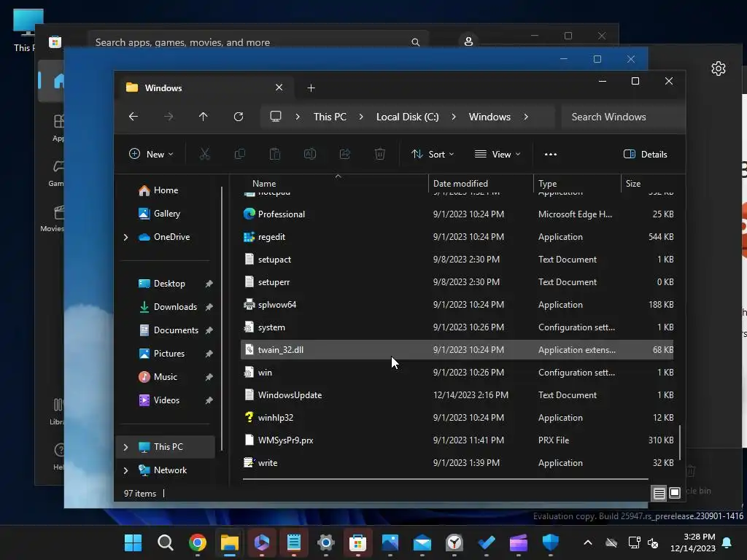Select the twain_32.dll file
Image resolution: width=747 pixels, height=560 pixels.
click(x=457, y=349)
